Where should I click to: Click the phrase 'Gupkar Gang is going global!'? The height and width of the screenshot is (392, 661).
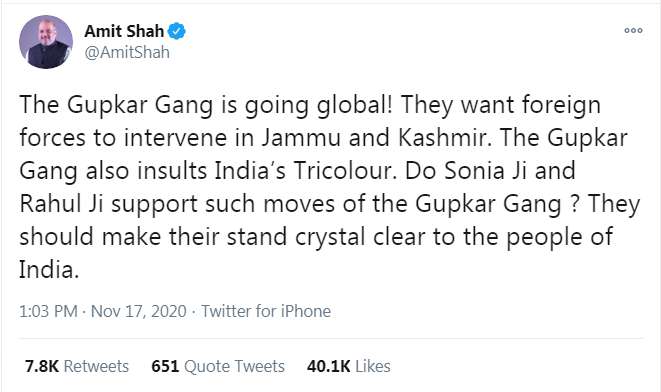pyautogui.click(x=230, y=105)
